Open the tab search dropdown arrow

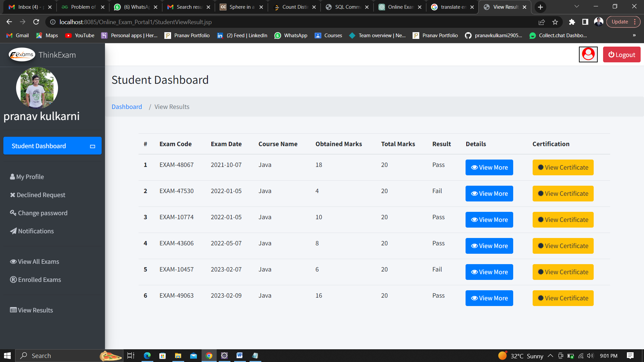(576, 7)
